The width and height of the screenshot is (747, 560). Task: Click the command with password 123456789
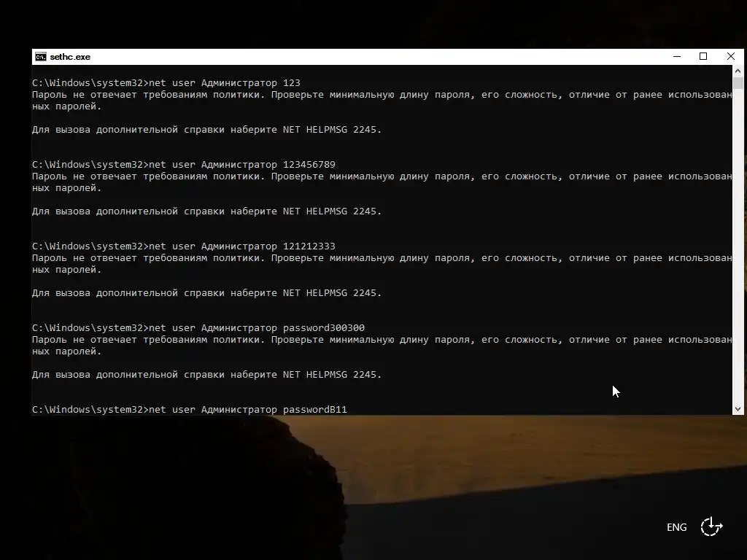click(184, 165)
